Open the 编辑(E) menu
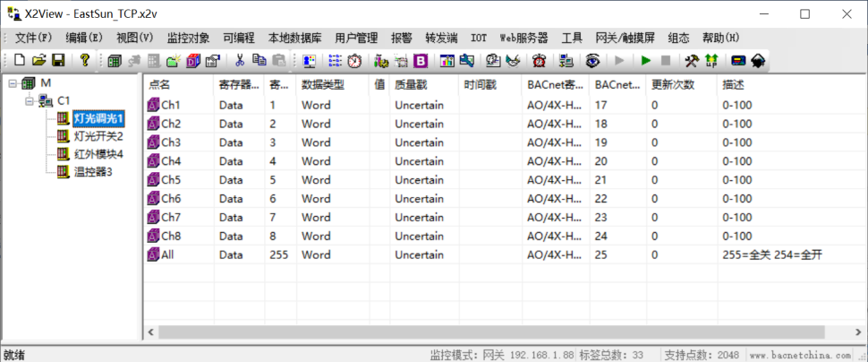This screenshot has width=868, height=362. coord(84,39)
